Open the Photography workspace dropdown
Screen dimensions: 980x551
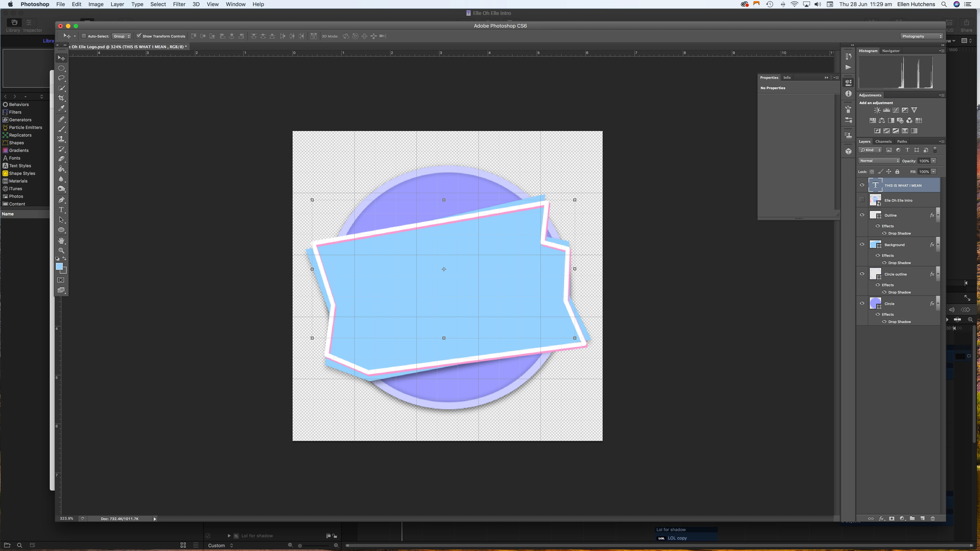tap(921, 36)
